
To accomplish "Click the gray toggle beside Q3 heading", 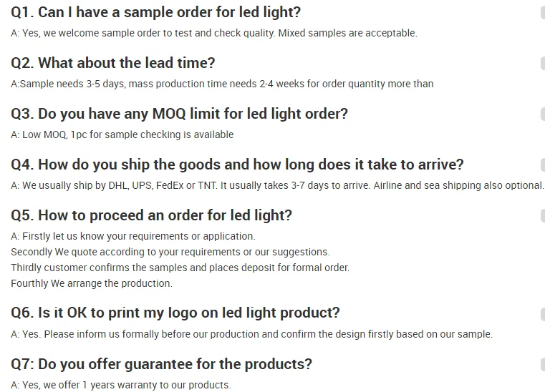I will click(x=542, y=114).
